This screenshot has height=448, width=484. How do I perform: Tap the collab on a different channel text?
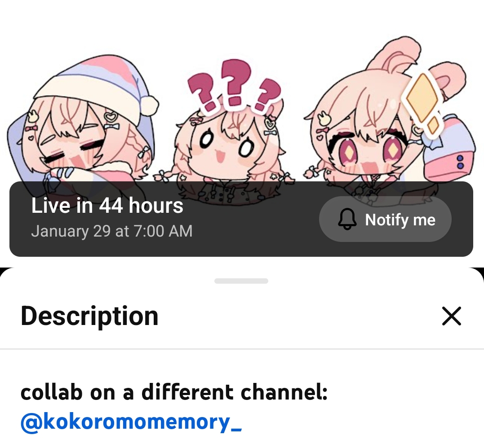point(174,392)
